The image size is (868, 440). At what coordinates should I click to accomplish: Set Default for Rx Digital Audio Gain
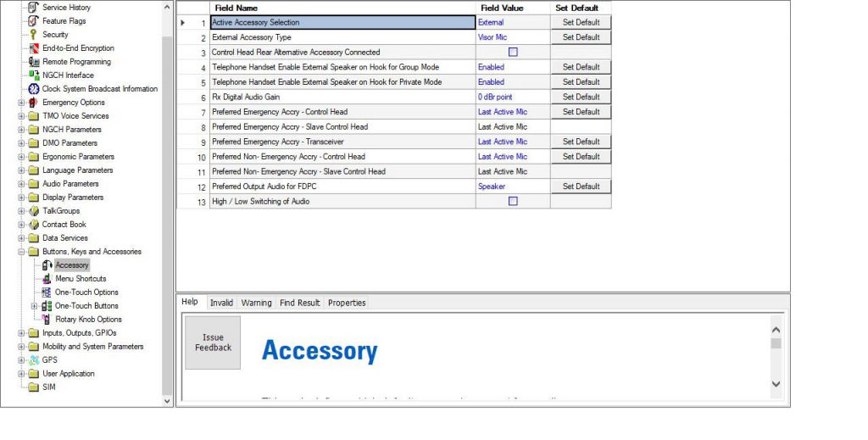(x=581, y=97)
